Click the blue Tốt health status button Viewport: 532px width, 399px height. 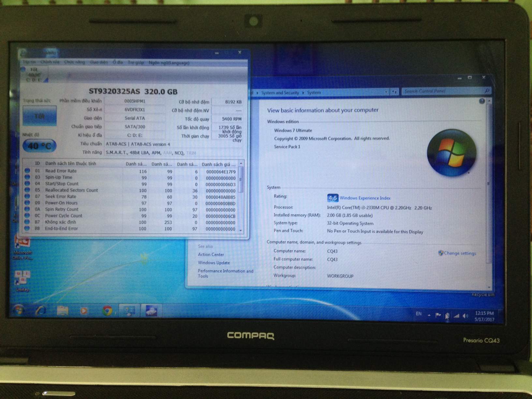(39, 116)
